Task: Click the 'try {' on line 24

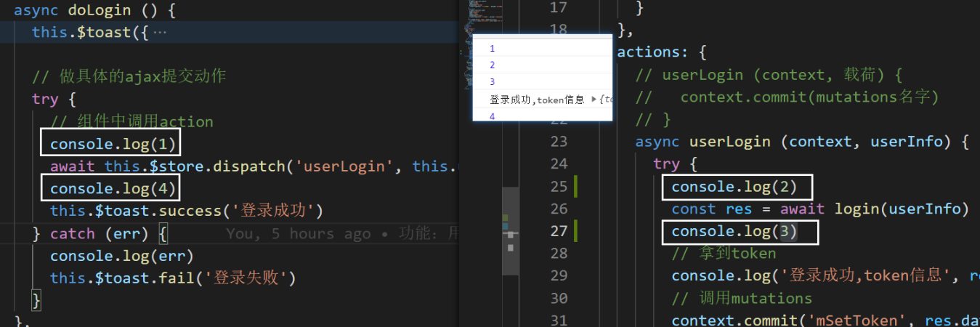Action: point(675,164)
